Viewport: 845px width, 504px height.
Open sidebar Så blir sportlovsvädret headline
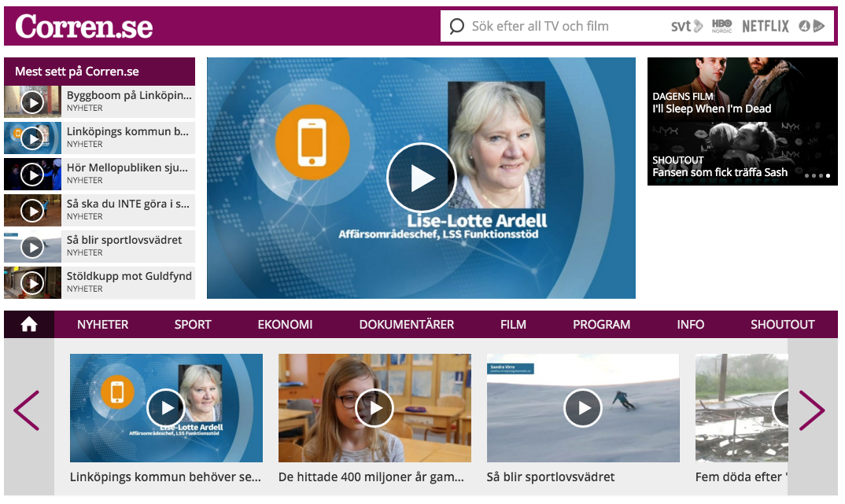[x=124, y=240]
